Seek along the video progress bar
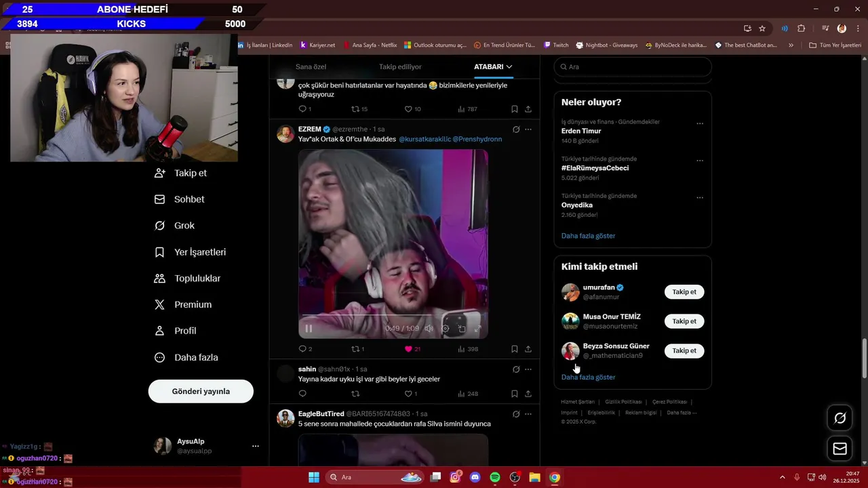Viewport: 868px width, 488px height. tap(393, 316)
